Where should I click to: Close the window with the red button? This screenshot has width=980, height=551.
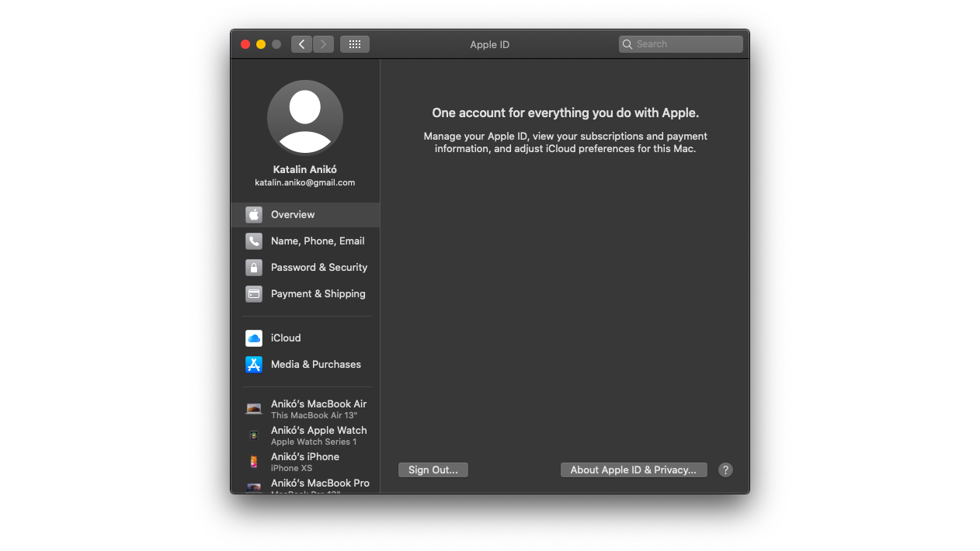point(245,44)
